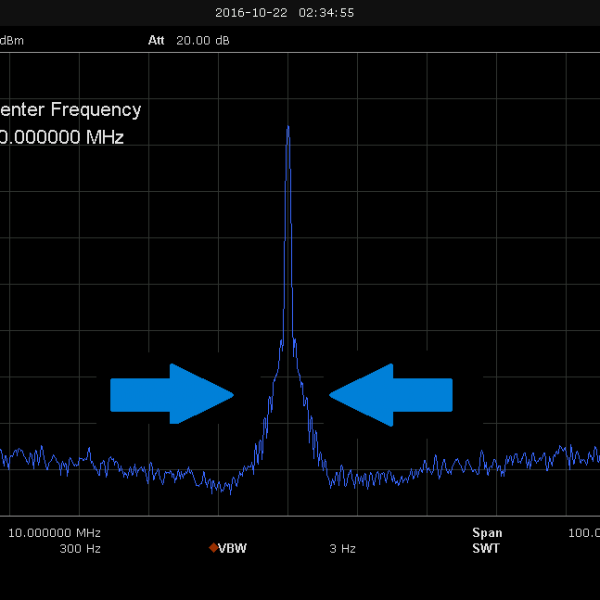Select the Att attenuation label
This screenshot has height=600, width=600.
coord(154,40)
